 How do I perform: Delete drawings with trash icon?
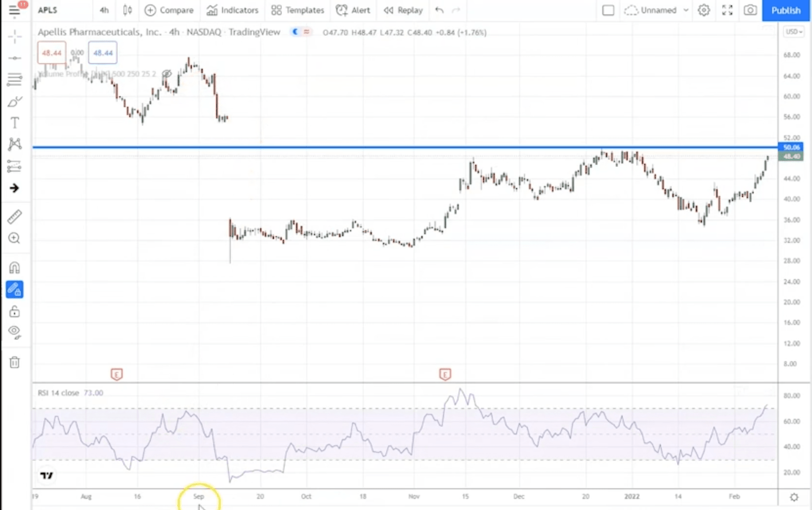click(x=14, y=362)
